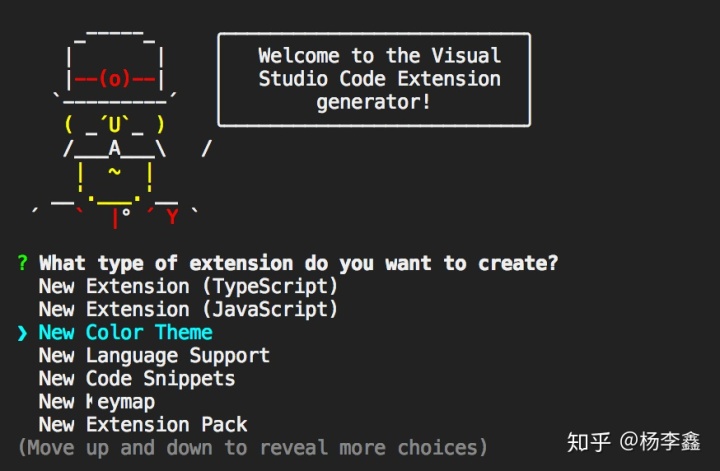Choose the highlighted New Color Theme option
This screenshot has width=720, height=471.
pyautogui.click(x=125, y=332)
